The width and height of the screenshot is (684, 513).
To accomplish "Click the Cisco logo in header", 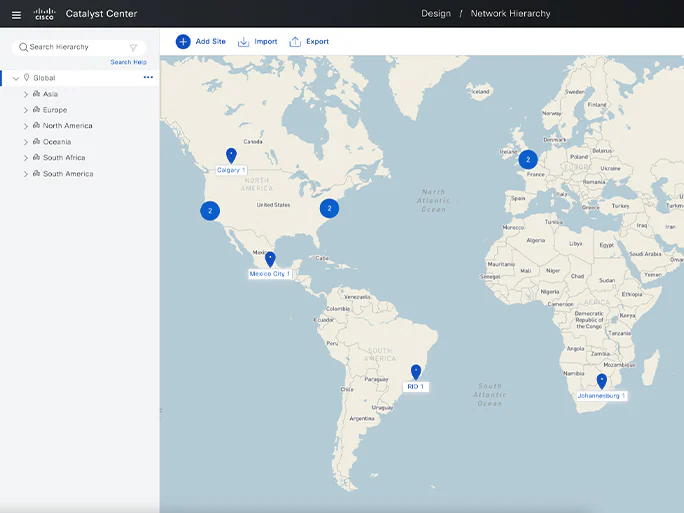I will pyautogui.click(x=44, y=14).
